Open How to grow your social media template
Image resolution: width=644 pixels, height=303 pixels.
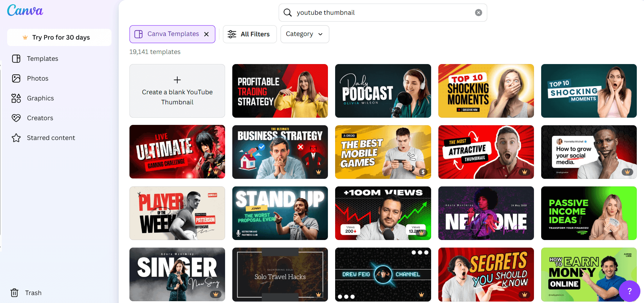(x=589, y=152)
